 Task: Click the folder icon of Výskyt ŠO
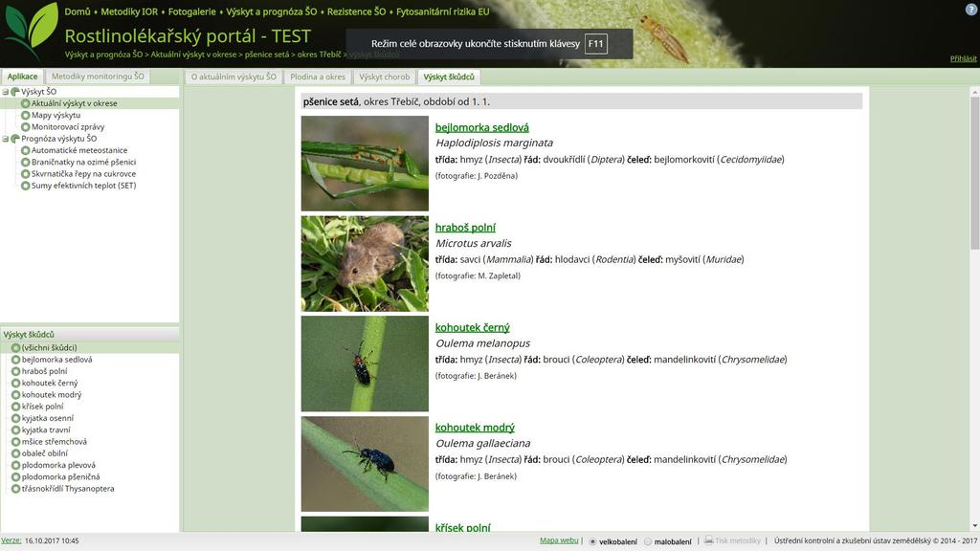(15, 91)
